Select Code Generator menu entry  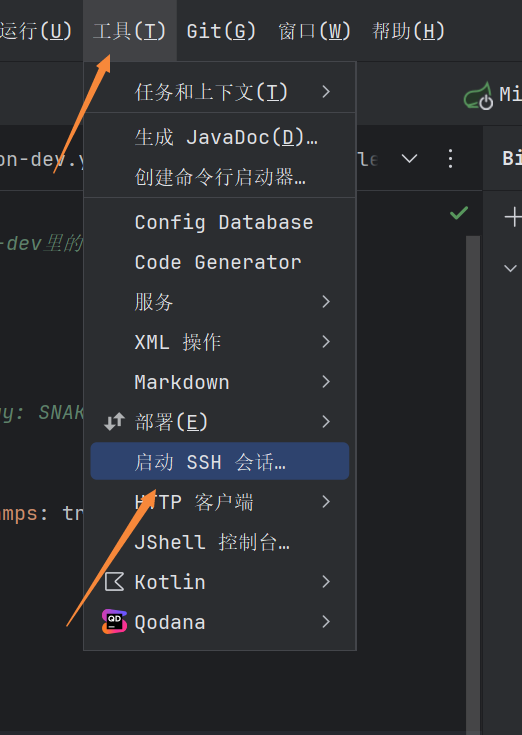pos(220,262)
